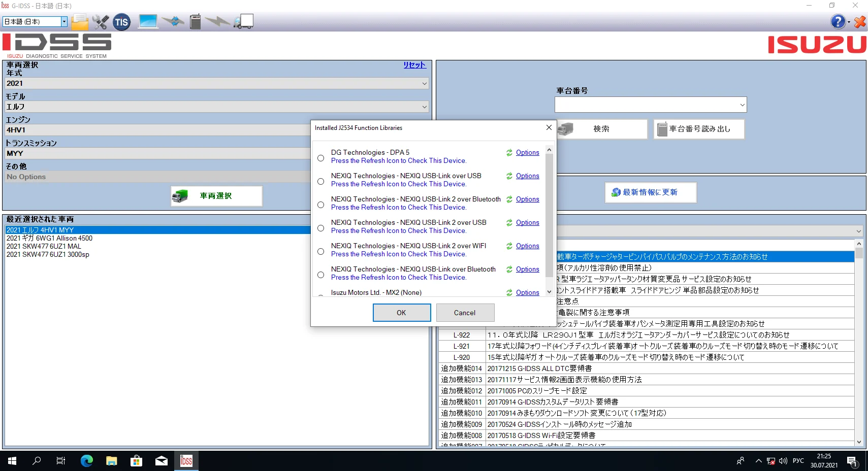Image resolution: width=868 pixels, height=471 pixels.
Task: Open Windows search from the taskbar
Action: pos(37,461)
